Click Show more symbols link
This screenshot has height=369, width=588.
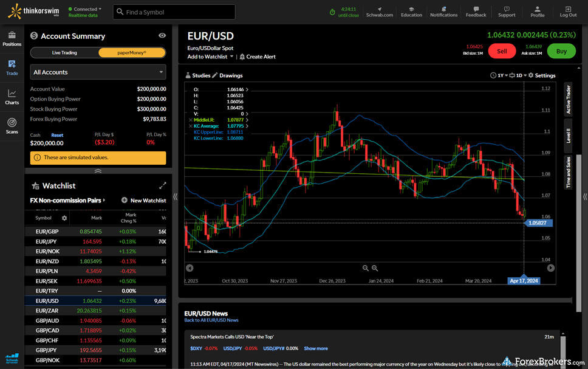pyautogui.click(x=316, y=348)
